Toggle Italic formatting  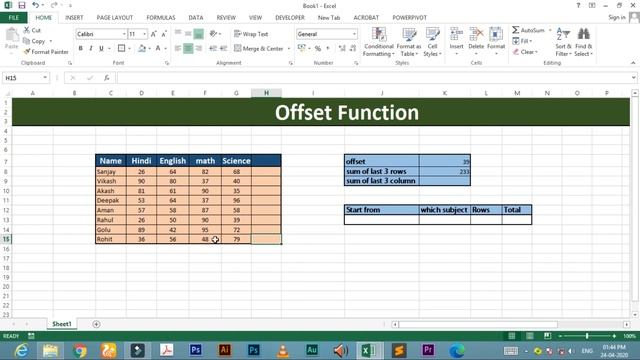91,48
